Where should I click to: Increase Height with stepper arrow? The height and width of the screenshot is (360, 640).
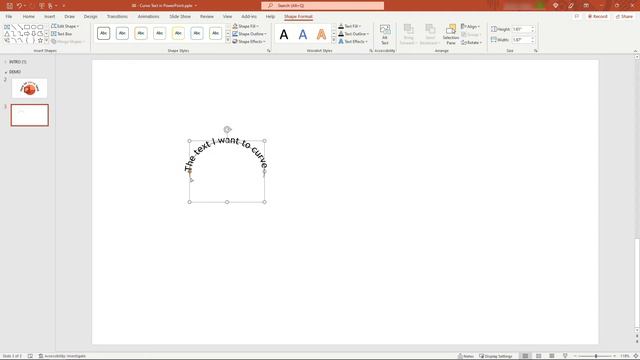coord(532,28)
